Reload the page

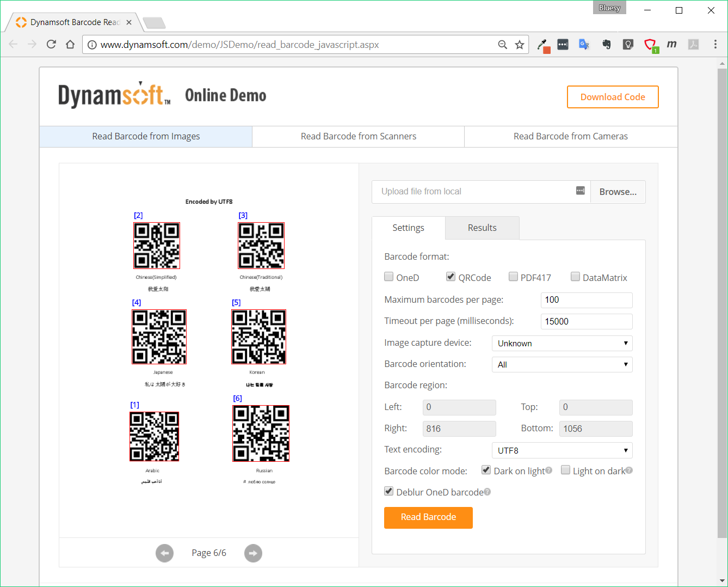(51, 45)
